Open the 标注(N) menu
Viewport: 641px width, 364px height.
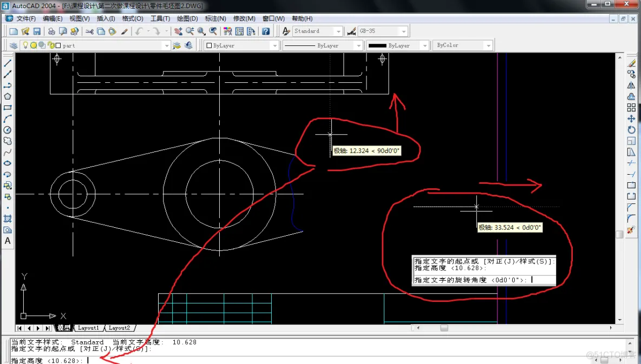coord(215,18)
